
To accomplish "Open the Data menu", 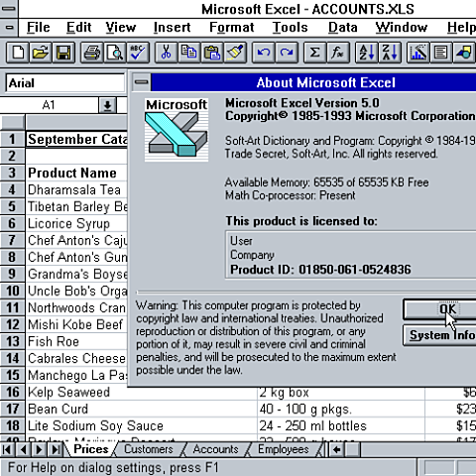I will (x=343, y=28).
